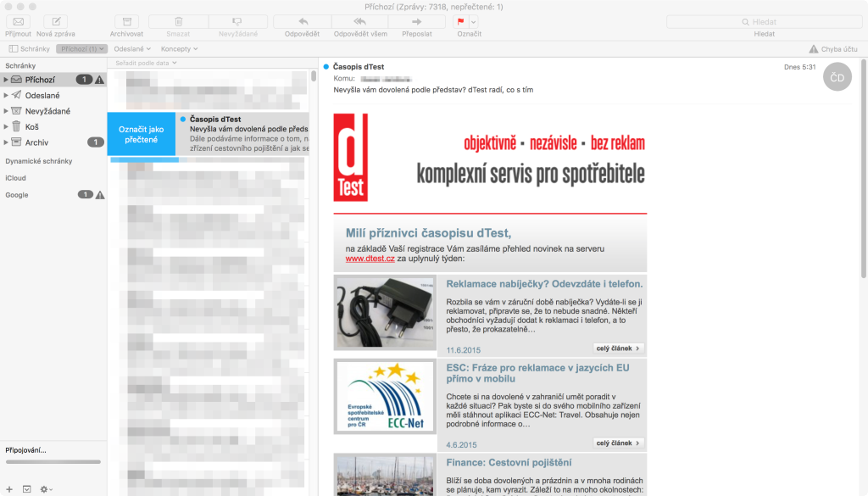Expand the Odeslané mailbox triangle

click(x=6, y=95)
